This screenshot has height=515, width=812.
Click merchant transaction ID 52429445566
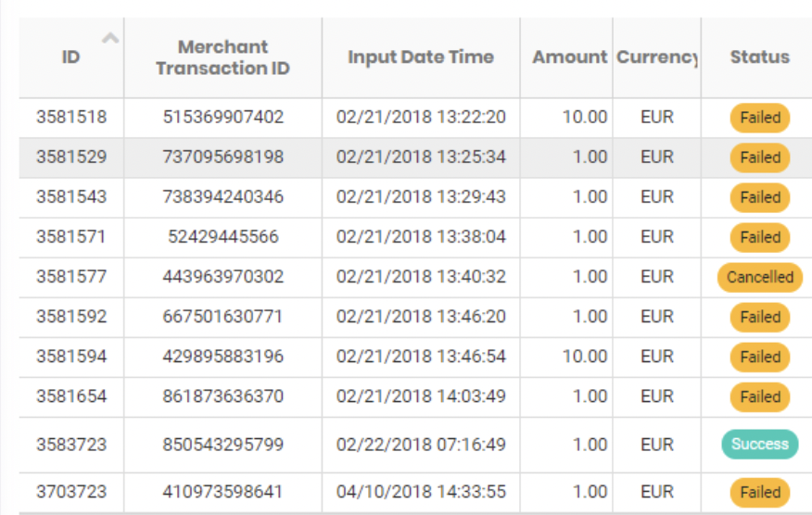click(222, 237)
